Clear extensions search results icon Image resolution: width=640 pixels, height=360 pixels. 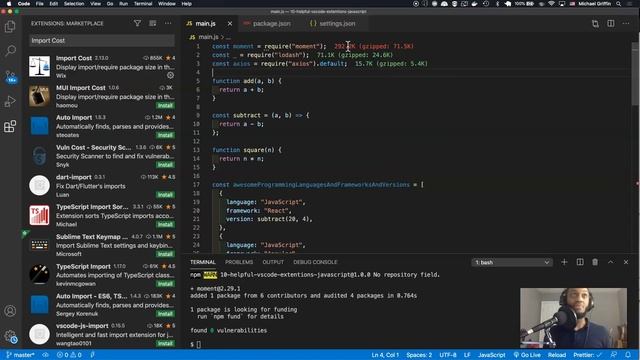153,23
